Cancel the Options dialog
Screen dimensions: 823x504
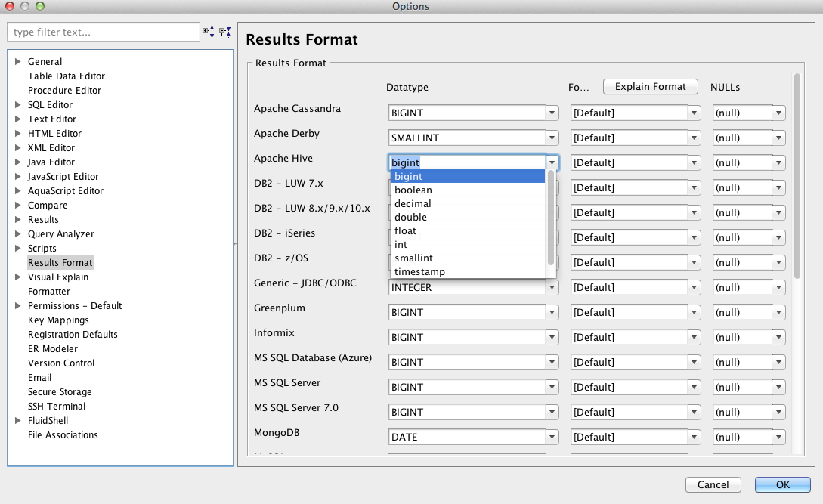(713, 485)
